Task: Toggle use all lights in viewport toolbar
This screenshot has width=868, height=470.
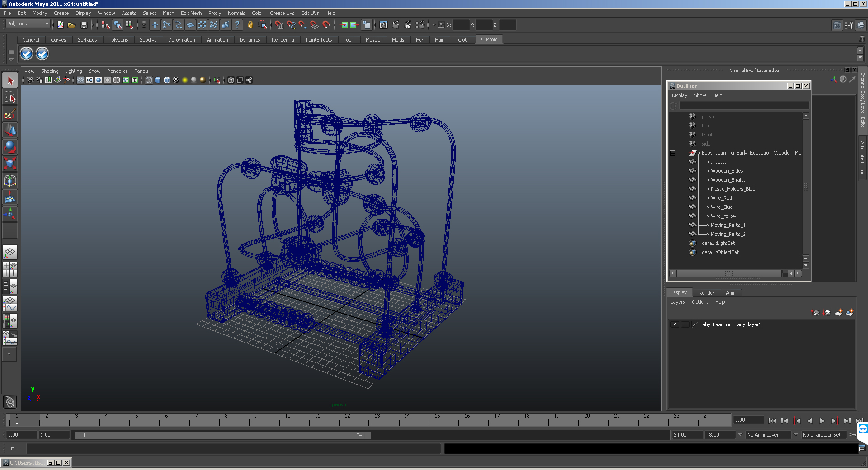Action: (x=185, y=80)
